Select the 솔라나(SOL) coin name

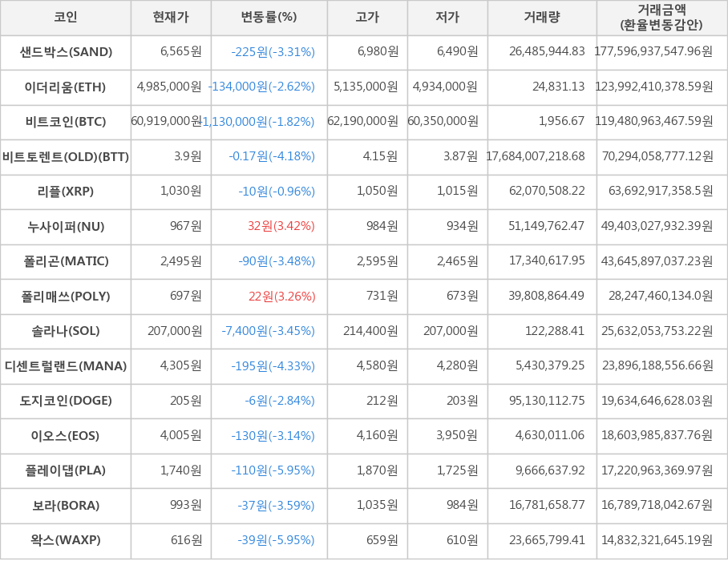coord(66,331)
